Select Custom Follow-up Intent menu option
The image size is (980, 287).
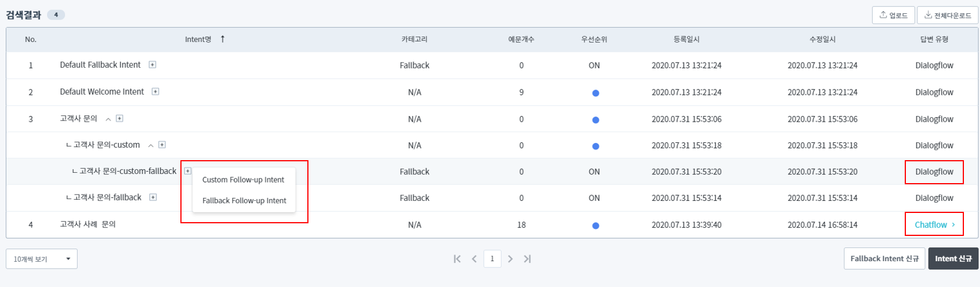click(x=243, y=180)
